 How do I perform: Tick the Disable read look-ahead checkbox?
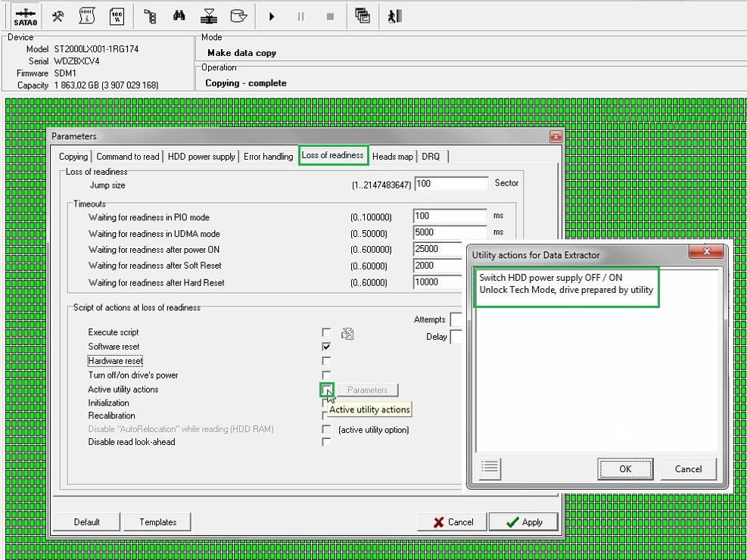click(326, 442)
